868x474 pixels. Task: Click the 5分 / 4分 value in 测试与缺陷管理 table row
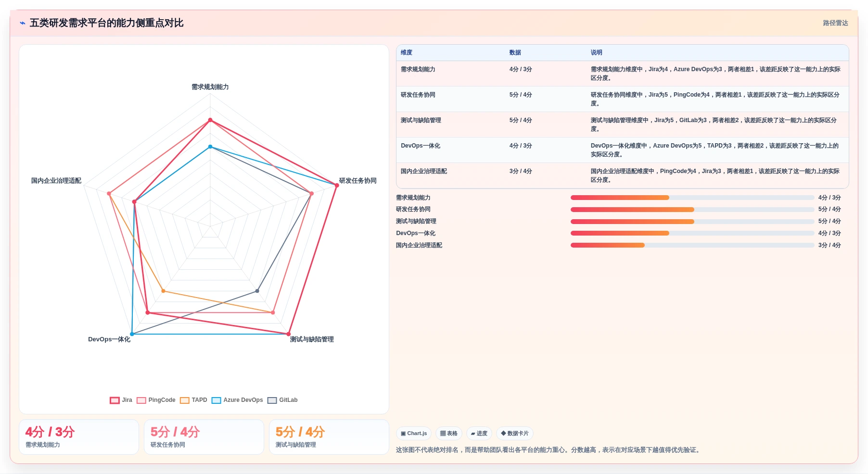(x=521, y=120)
